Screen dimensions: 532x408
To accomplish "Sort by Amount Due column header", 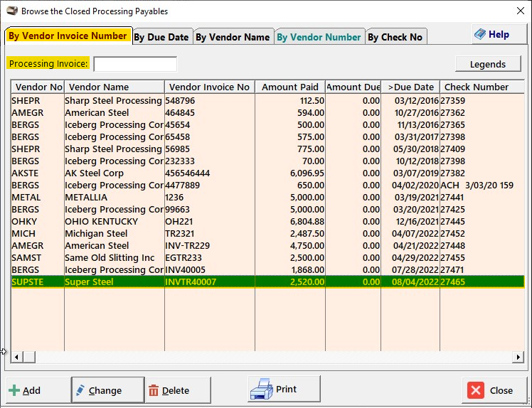I will tap(353, 87).
